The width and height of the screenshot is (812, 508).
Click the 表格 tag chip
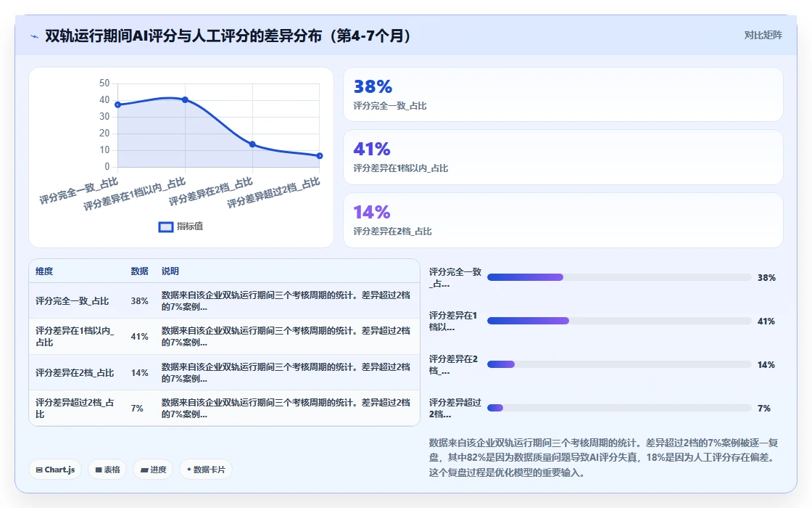[107, 470]
